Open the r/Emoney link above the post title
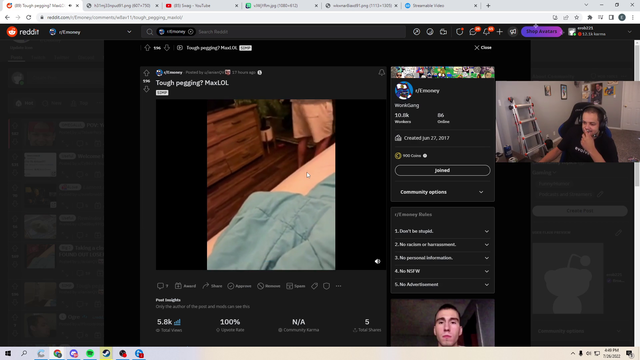This screenshot has width=640, height=360. [173, 72]
